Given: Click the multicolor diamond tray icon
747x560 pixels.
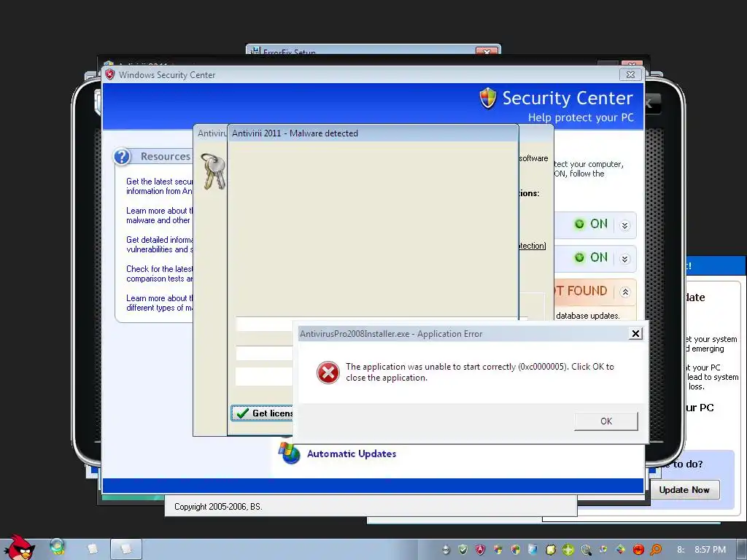Looking at the screenshot, I should (621, 550).
